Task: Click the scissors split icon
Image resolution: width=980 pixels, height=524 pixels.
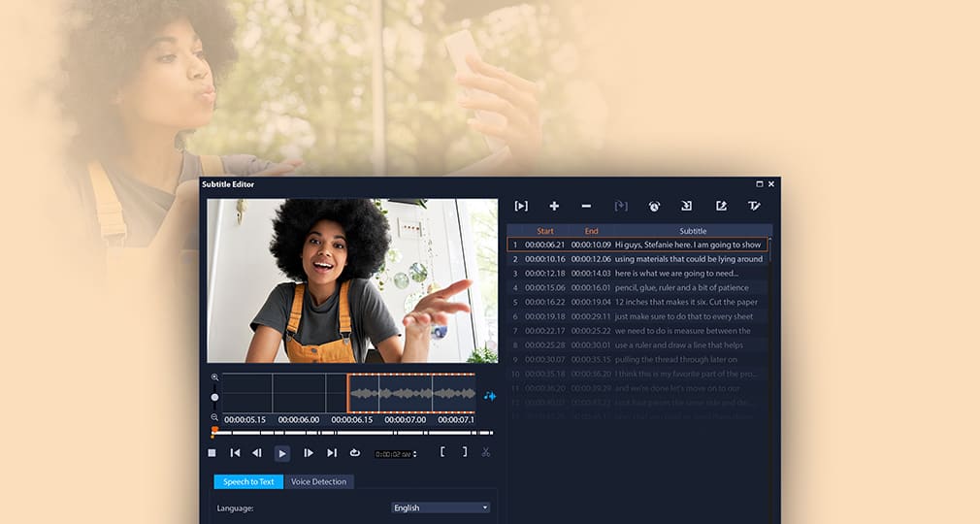Action: [x=486, y=452]
